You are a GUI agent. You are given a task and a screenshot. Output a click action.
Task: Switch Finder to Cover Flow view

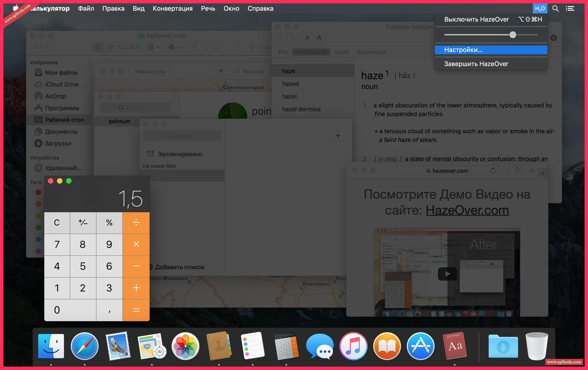pos(135,47)
